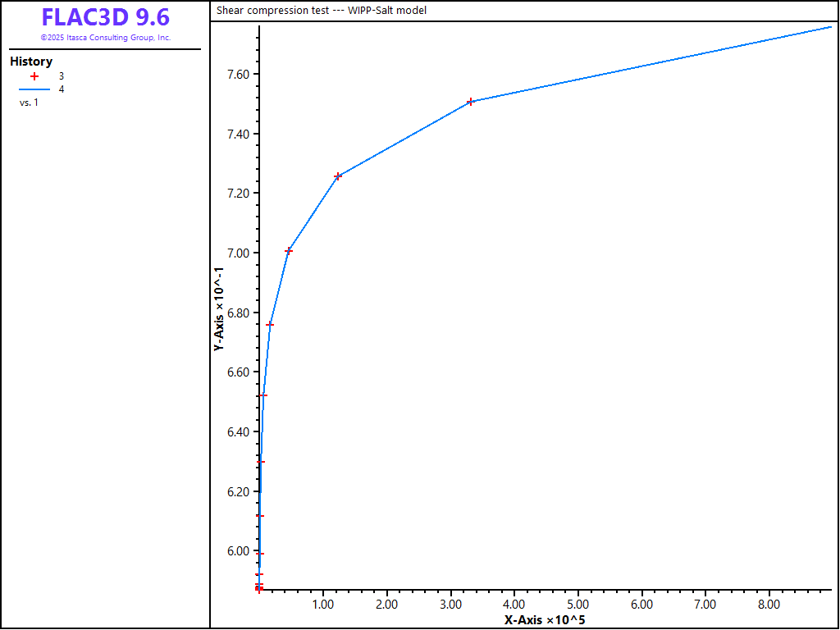Select the red plus marker near y-value 7.25

point(338,176)
